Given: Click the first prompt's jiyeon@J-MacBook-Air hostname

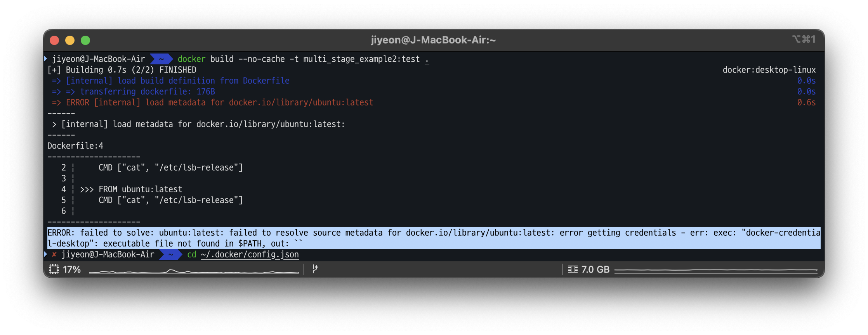Looking at the screenshot, I should (x=99, y=59).
